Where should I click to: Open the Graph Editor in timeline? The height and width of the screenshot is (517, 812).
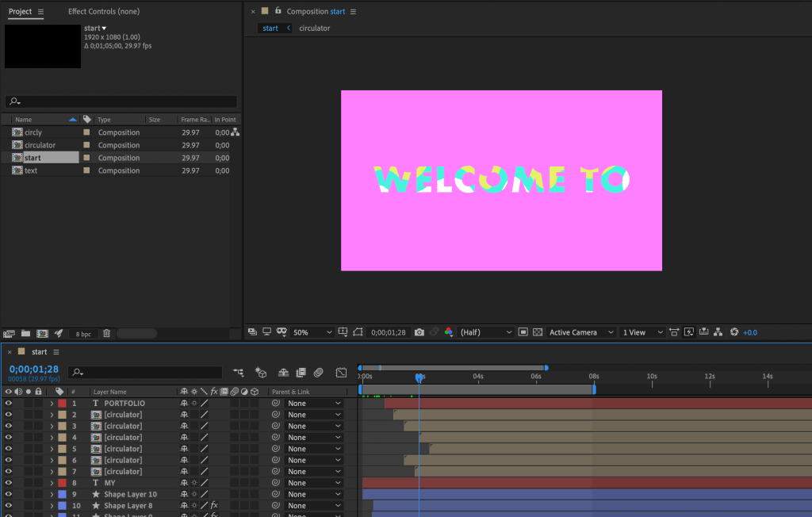341,372
